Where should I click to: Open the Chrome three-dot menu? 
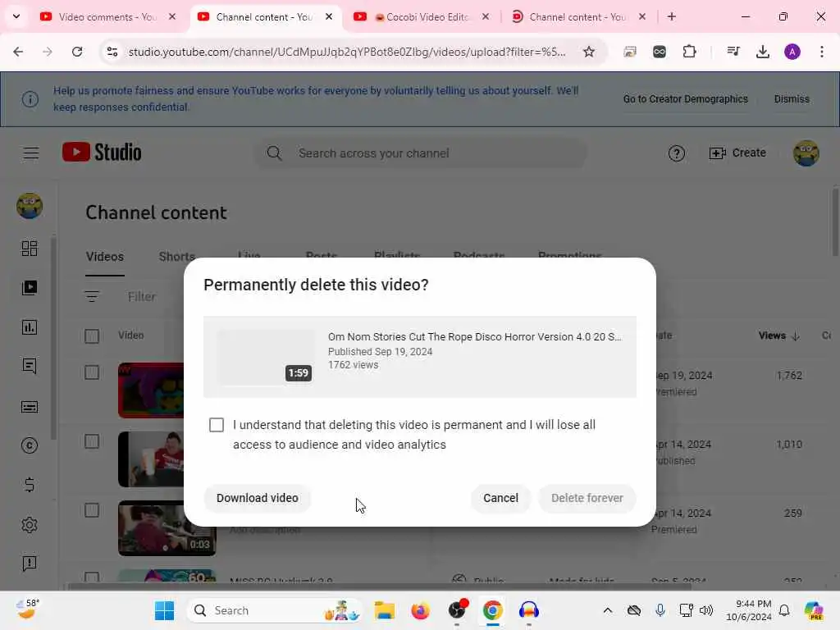822,52
